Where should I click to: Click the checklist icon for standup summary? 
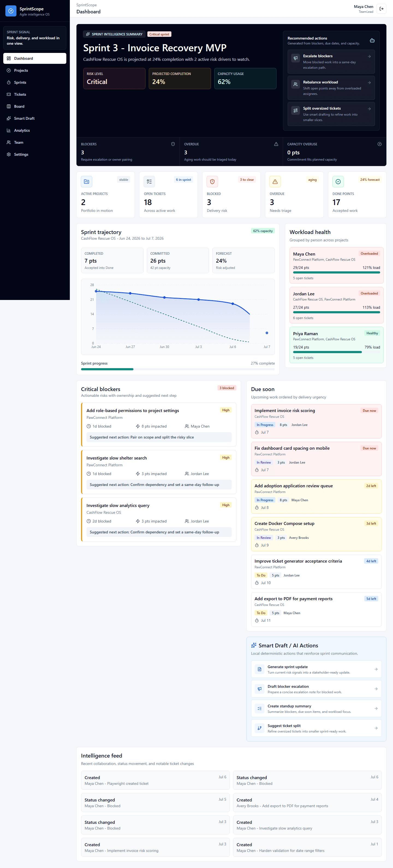click(260, 709)
